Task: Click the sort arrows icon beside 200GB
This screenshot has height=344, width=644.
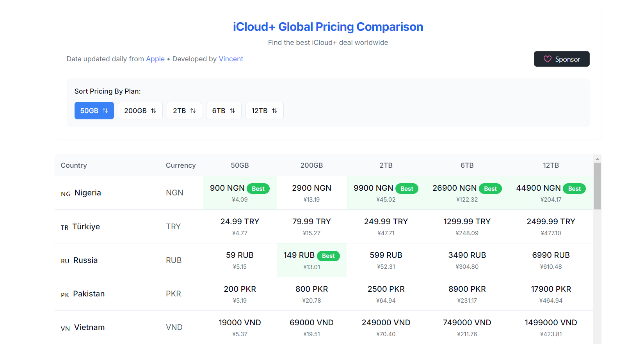Action: (x=153, y=111)
